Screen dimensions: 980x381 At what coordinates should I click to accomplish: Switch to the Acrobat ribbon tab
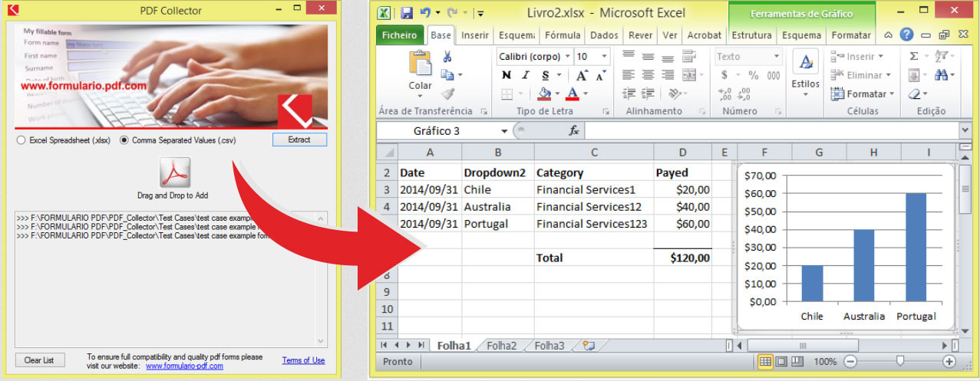[704, 35]
